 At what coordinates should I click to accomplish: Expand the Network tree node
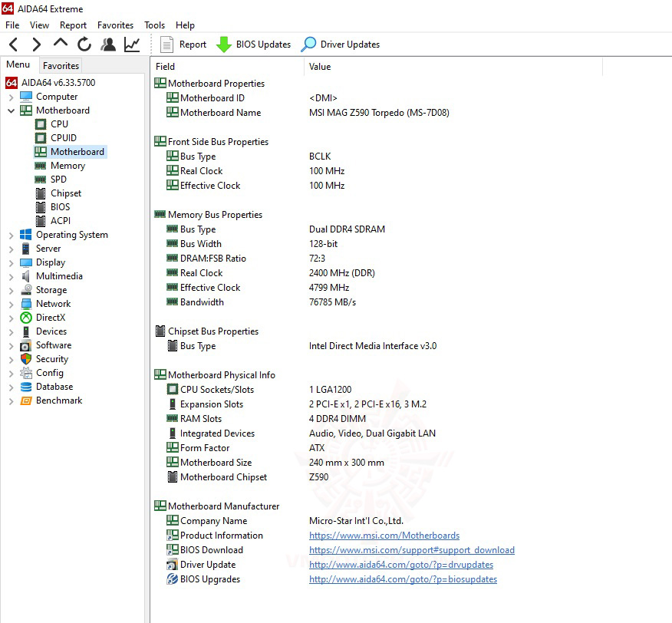click(12, 305)
